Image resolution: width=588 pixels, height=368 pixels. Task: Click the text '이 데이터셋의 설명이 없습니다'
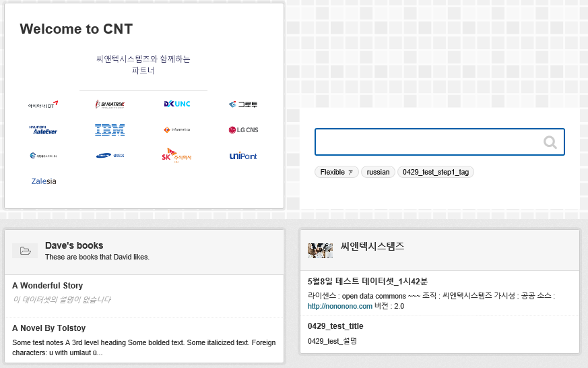(62, 300)
